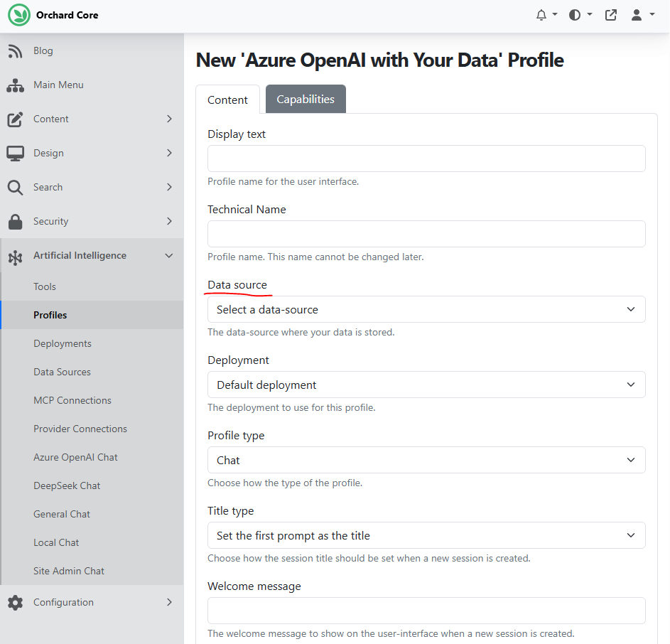This screenshot has height=644, width=670.
Task: Go to Deployments page
Action: coord(63,343)
